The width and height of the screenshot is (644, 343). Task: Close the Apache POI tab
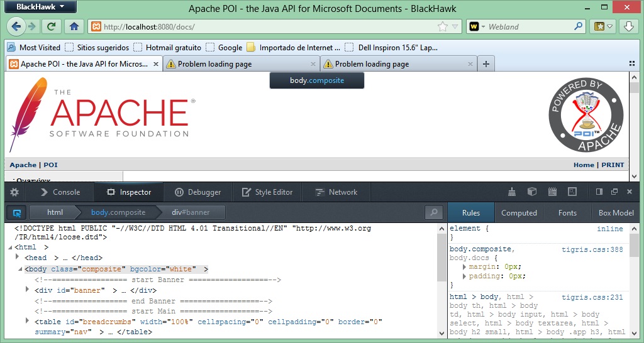tap(156, 64)
